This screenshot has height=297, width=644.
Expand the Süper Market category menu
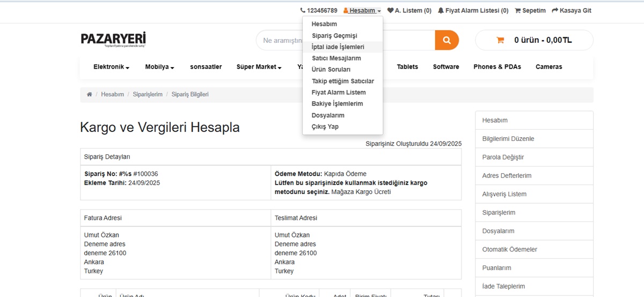tap(259, 67)
